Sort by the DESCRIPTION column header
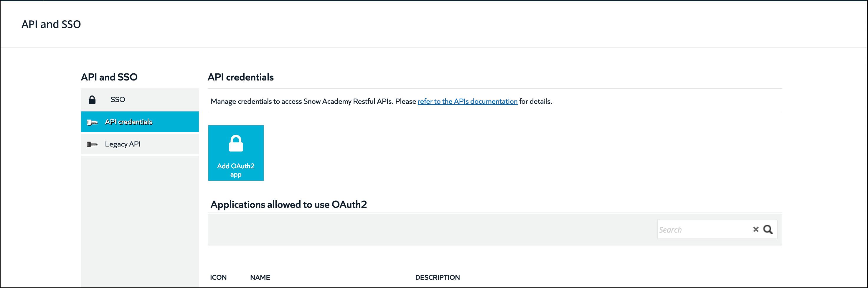The height and width of the screenshot is (288, 868). 437,277
